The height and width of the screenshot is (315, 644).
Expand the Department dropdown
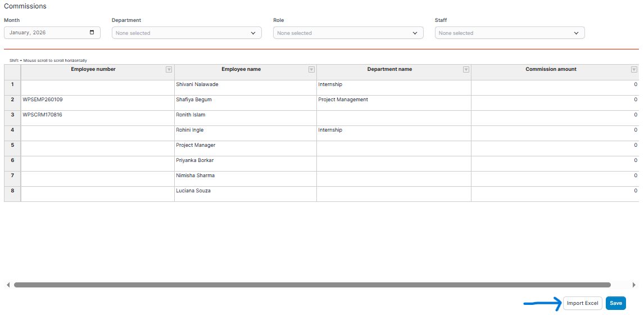click(x=187, y=33)
